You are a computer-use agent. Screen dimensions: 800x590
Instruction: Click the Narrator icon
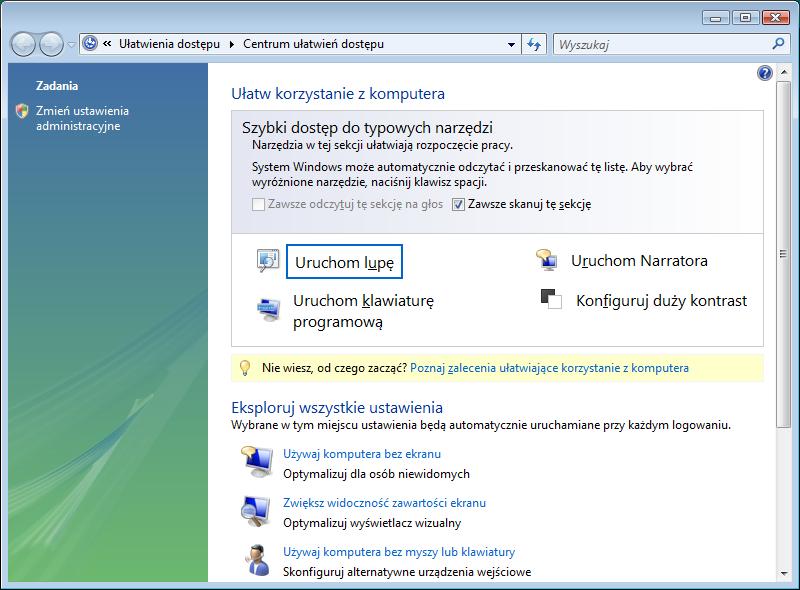(x=546, y=260)
